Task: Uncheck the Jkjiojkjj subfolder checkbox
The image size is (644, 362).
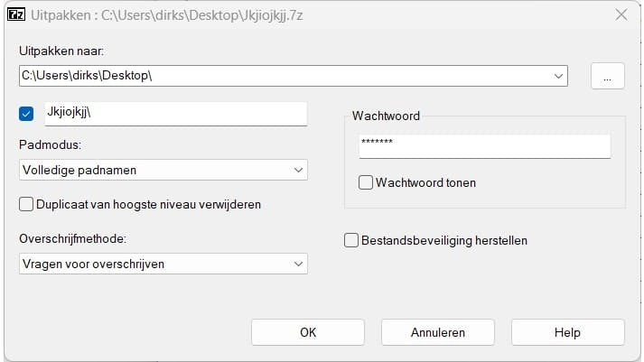Action: 25,114
